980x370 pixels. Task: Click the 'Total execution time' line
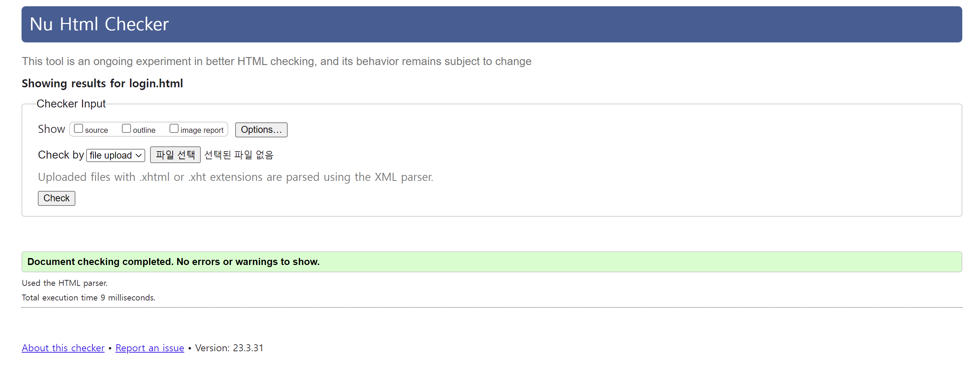pyautogui.click(x=88, y=298)
